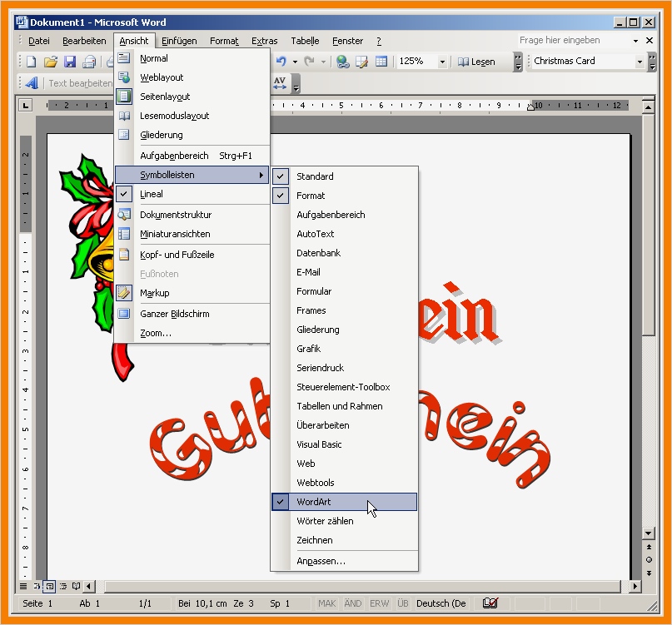672x625 pixels.
Task: Select Anpassen... in the toolbars submenu
Action: [x=321, y=559]
